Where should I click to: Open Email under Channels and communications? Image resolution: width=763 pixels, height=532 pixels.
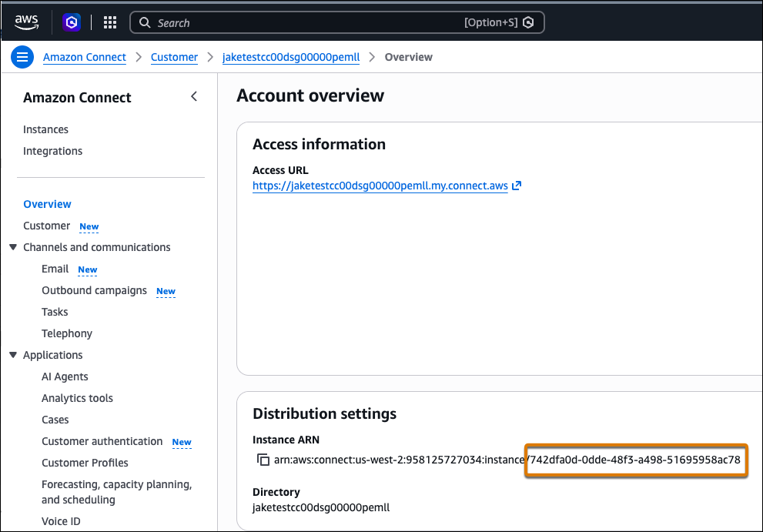(x=55, y=269)
